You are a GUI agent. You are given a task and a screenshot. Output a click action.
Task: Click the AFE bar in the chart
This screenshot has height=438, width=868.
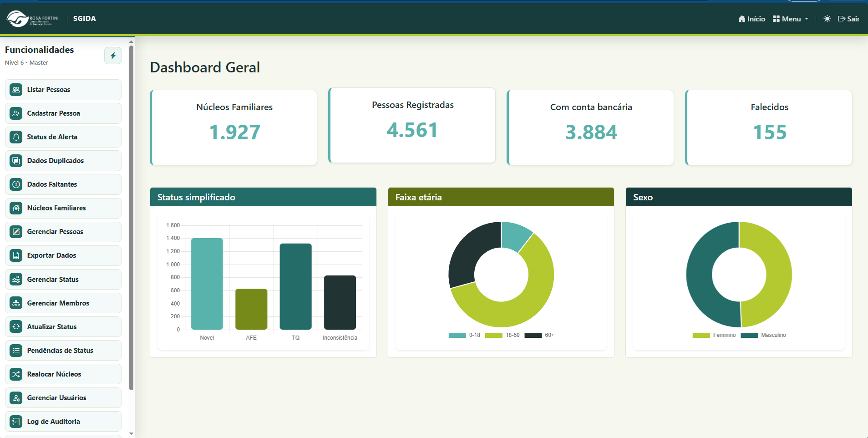click(251, 309)
